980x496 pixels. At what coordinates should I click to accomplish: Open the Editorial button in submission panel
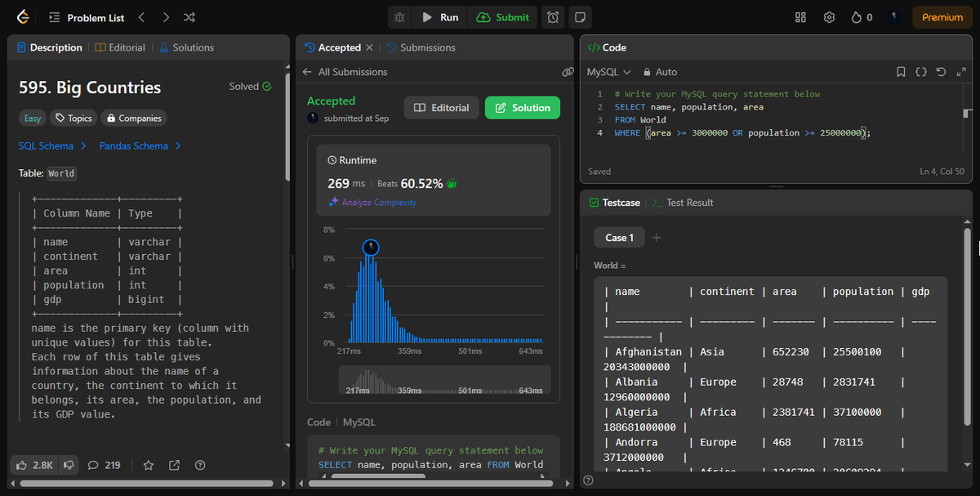click(441, 108)
